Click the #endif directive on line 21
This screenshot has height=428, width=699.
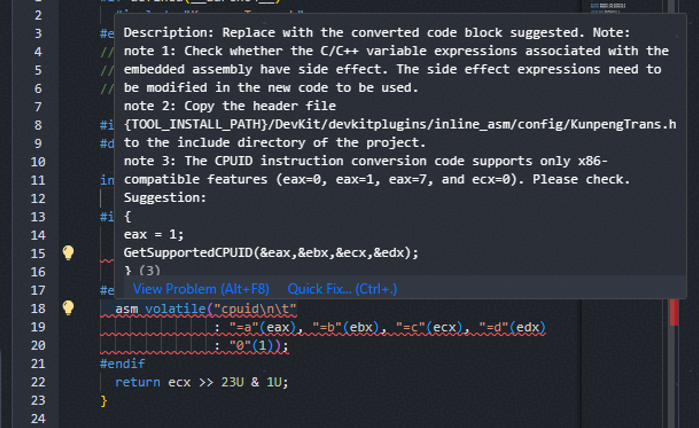(x=123, y=364)
